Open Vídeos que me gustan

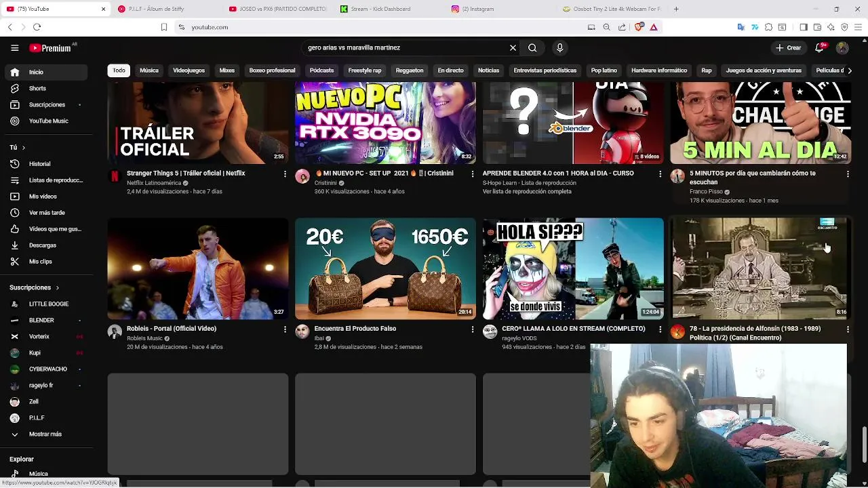[45, 229]
